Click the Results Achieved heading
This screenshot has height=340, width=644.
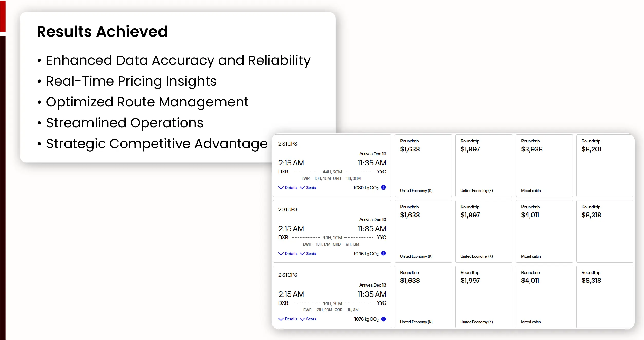pos(102,32)
